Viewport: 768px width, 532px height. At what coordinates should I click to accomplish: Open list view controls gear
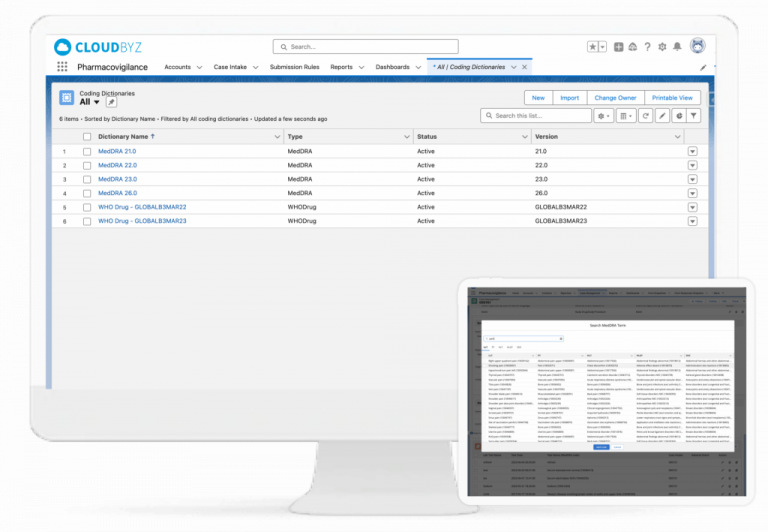pos(603,116)
